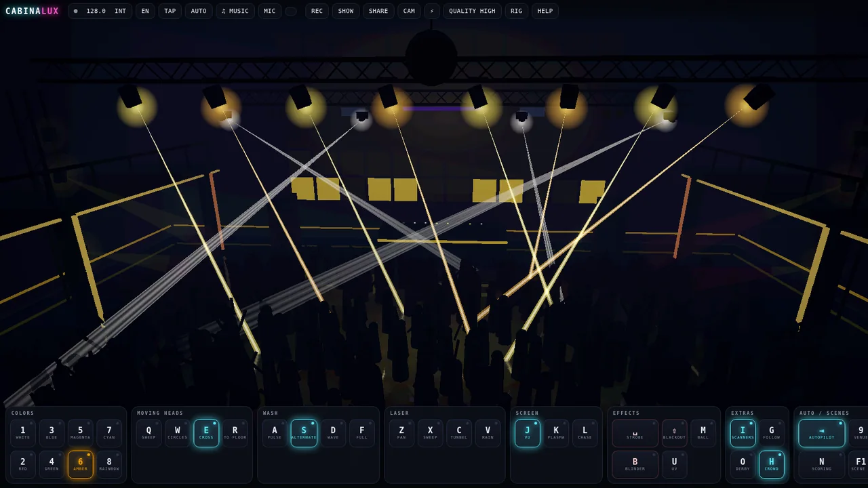
Task: Toggle Crowd extra (H)
Action: click(x=771, y=464)
